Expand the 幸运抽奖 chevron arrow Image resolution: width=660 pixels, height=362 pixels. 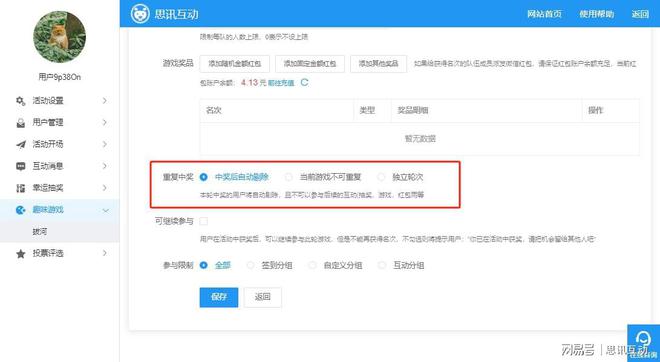pyautogui.click(x=105, y=188)
